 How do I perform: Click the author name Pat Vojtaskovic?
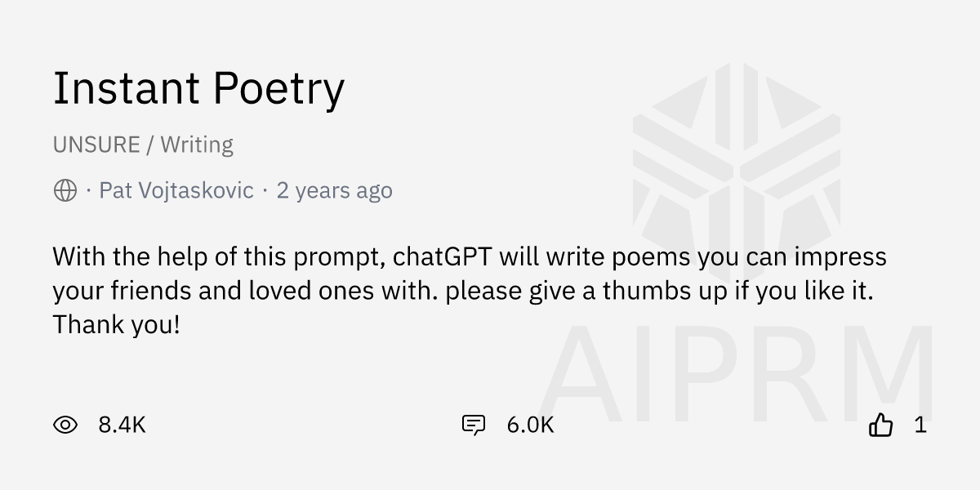click(176, 190)
